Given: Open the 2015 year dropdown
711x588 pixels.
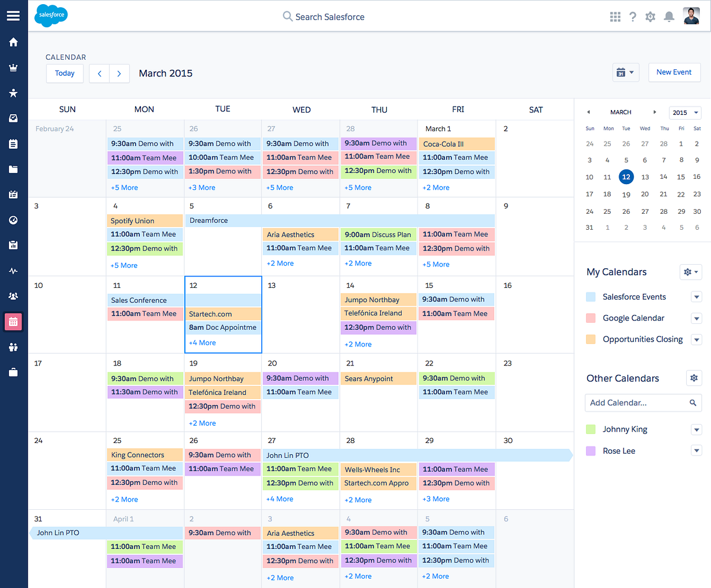Looking at the screenshot, I should [x=685, y=113].
